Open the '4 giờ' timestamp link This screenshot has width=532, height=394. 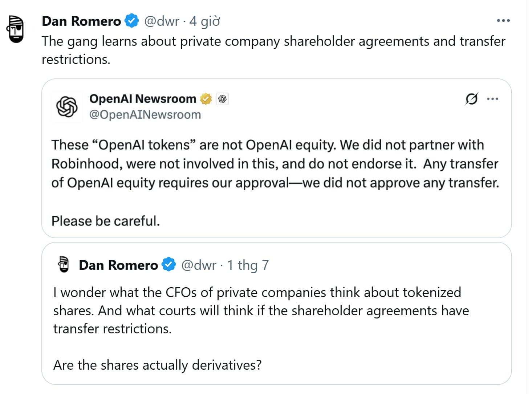click(x=205, y=21)
